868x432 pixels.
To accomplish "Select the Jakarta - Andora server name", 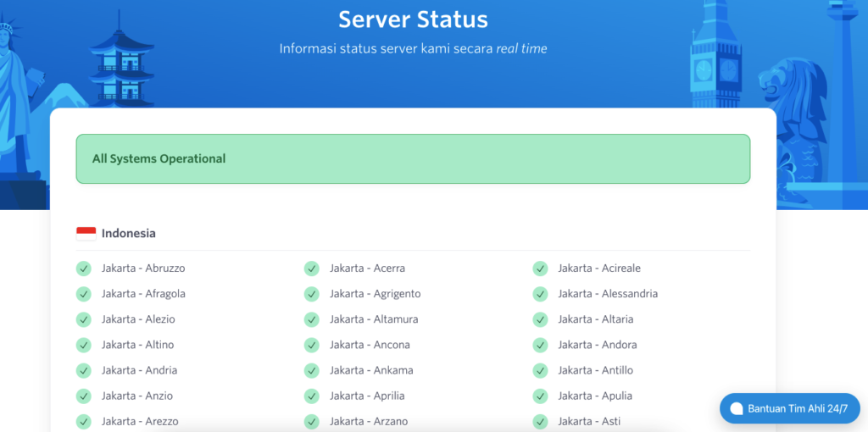I will click(598, 345).
